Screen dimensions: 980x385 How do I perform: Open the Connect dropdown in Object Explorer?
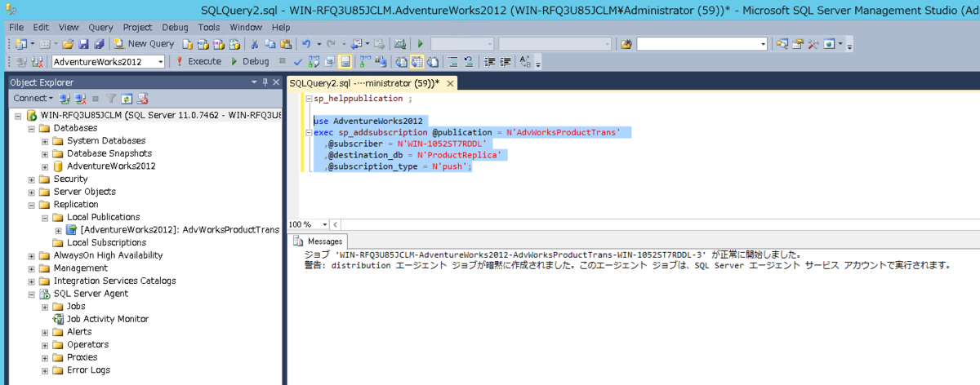point(33,98)
